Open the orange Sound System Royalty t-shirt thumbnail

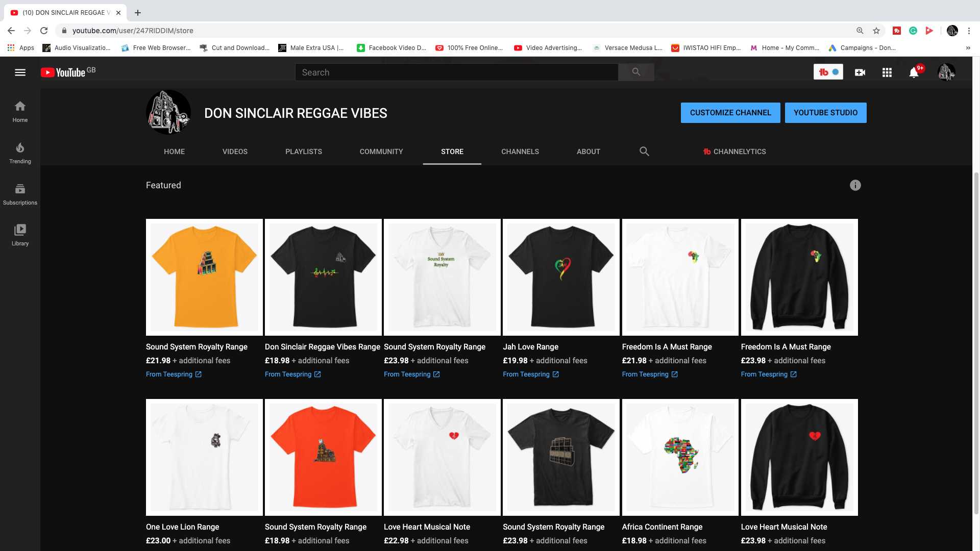click(204, 277)
